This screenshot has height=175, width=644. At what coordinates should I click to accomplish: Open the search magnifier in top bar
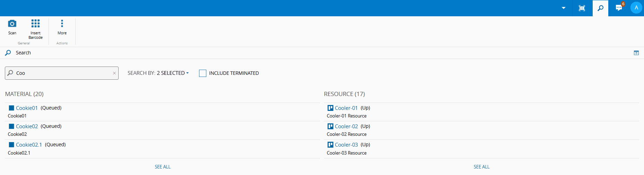(x=600, y=8)
